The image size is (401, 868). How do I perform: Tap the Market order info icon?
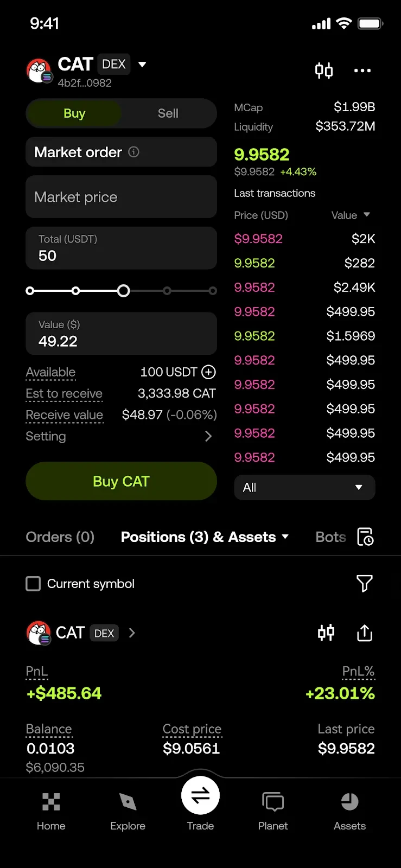click(133, 152)
